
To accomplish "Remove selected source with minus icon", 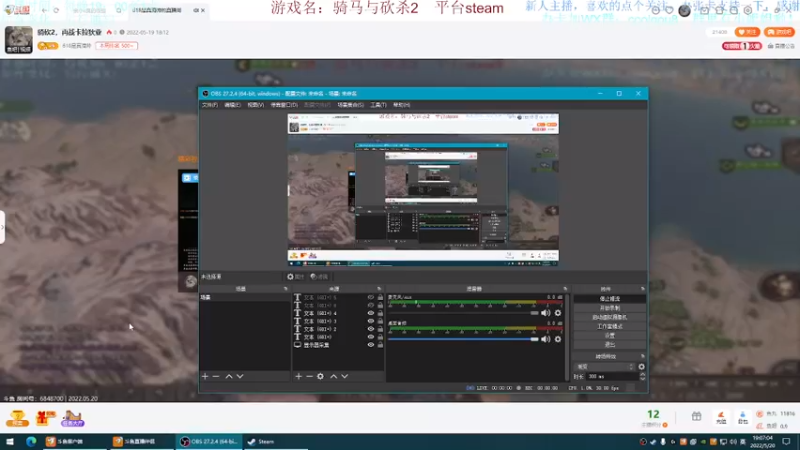I will coord(309,376).
